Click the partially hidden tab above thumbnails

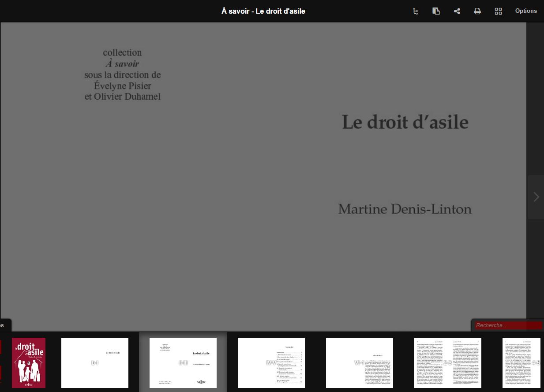(4, 325)
